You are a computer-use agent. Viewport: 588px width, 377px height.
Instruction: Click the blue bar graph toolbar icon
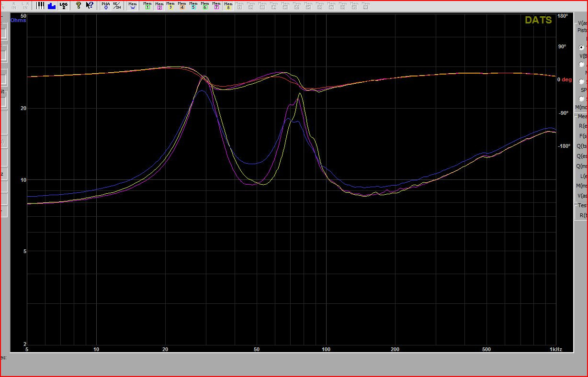coord(52,6)
